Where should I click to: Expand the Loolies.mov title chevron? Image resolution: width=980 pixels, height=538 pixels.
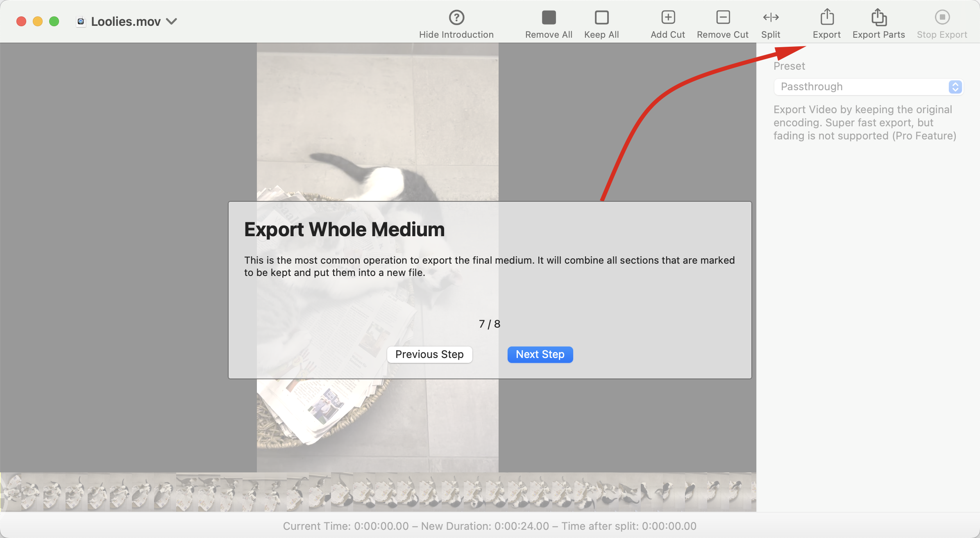tap(172, 21)
